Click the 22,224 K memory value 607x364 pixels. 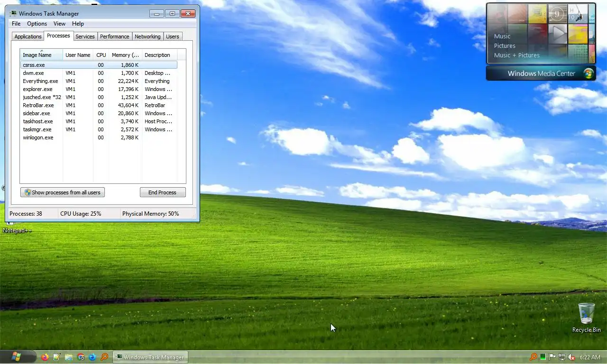[x=128, y=81]
